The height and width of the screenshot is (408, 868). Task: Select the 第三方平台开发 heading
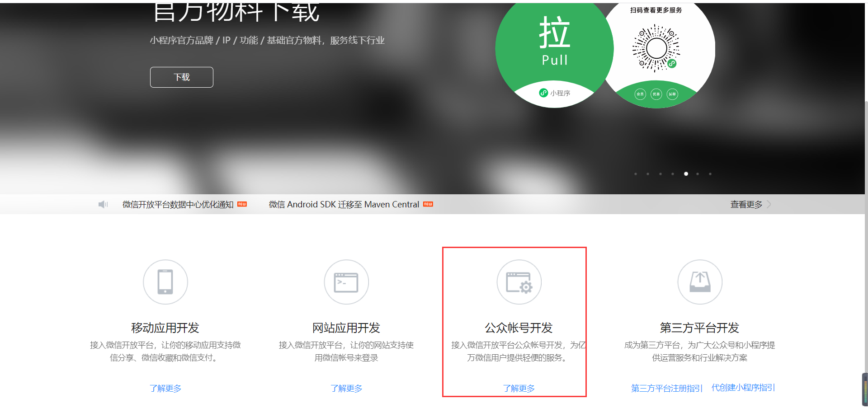tap(700, 328)
